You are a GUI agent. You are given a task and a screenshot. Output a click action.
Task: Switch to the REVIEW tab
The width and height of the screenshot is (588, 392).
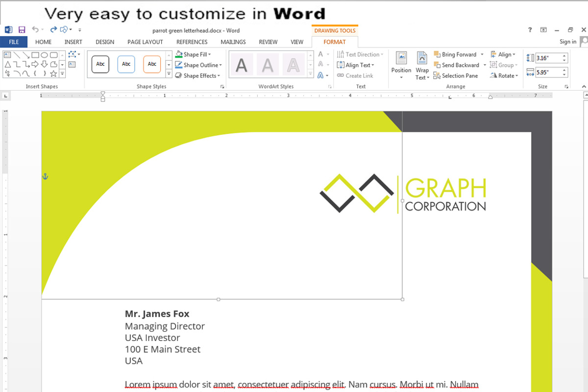click(268, 42)
